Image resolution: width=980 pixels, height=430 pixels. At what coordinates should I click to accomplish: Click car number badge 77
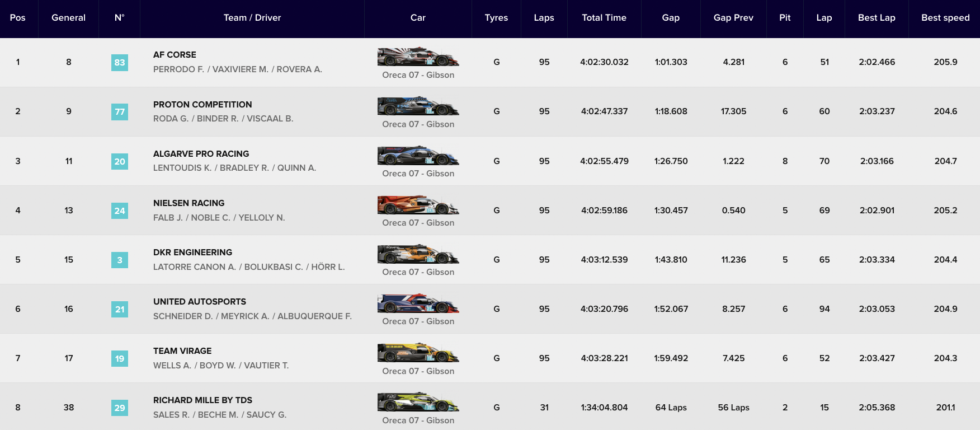tap(120, 111)
